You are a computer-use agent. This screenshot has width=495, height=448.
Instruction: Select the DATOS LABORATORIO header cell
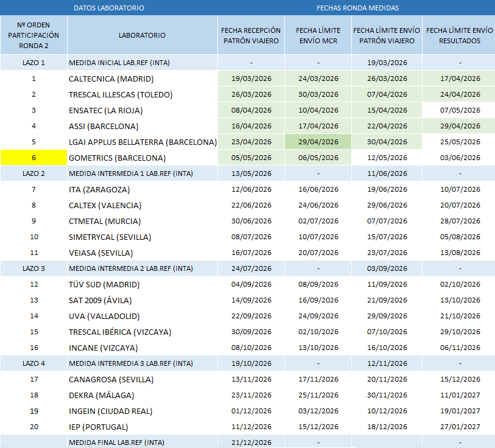click(x=109, y=8)
